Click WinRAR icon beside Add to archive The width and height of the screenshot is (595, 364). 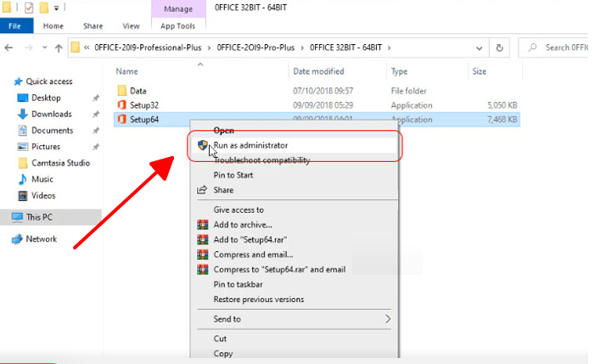point(203,225)
